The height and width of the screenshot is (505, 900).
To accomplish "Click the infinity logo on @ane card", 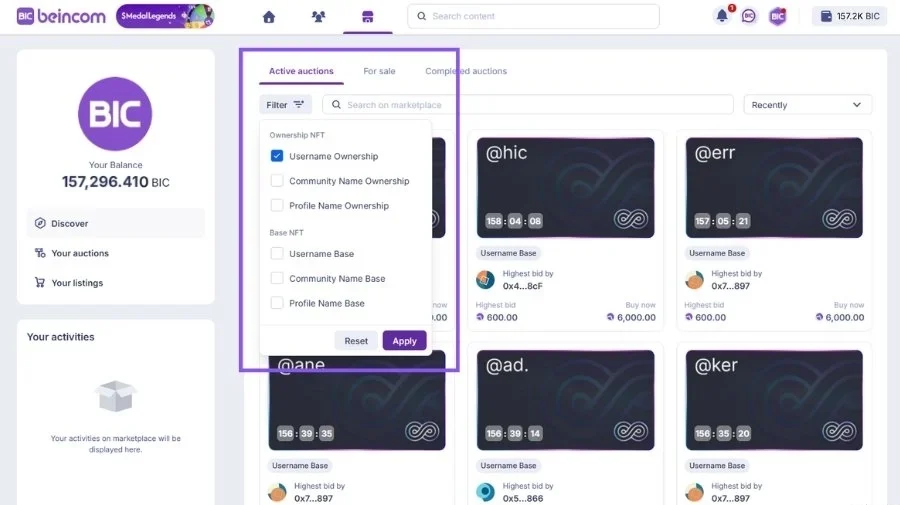I will [x=422, y=432].
